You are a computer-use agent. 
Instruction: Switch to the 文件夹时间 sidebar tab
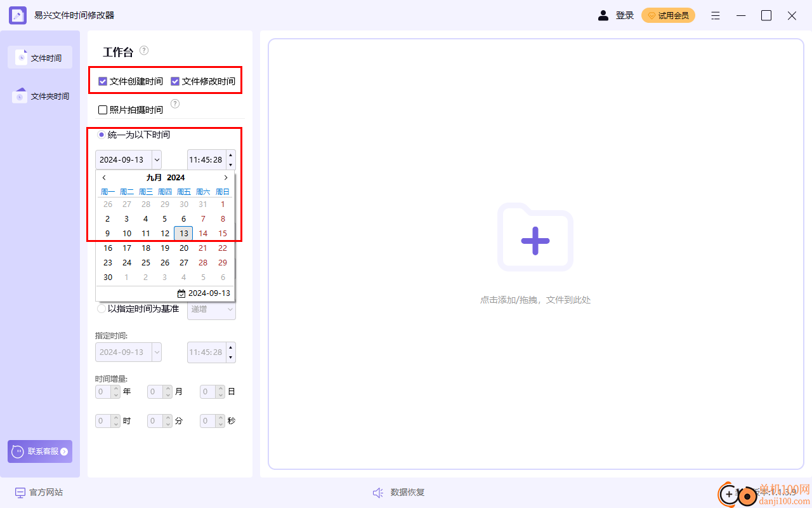point(40,96)
